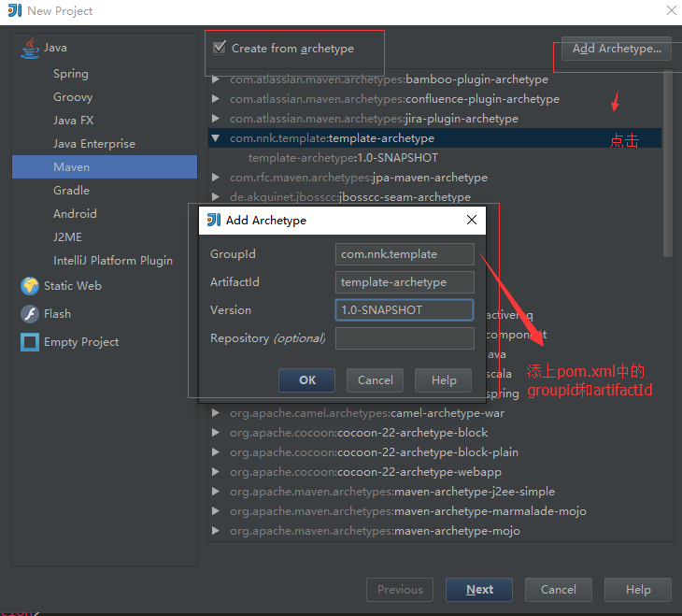Collapse the com.nnk.template:template-archetype node

click(x=215, y=138)
